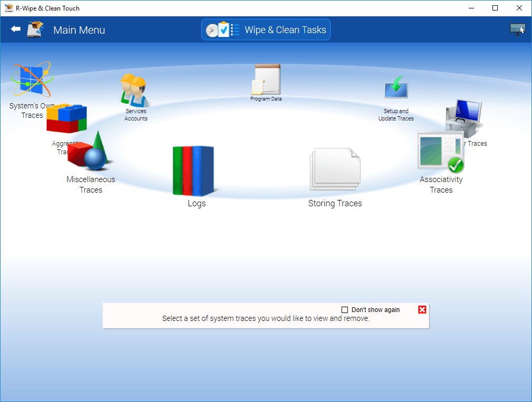Screen dimensions: 532x402
Task: Click the hint text about selecting system traces
Action: 265,318
